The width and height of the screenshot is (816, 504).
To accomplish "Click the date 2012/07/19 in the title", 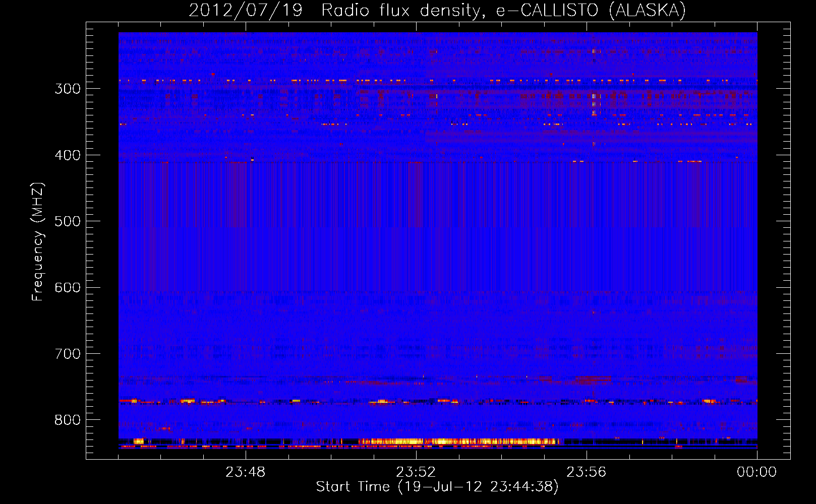I will click(x=246, y=10).
